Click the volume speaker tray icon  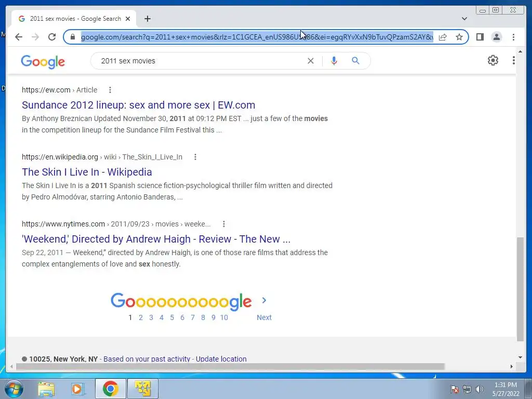(479, 389)
